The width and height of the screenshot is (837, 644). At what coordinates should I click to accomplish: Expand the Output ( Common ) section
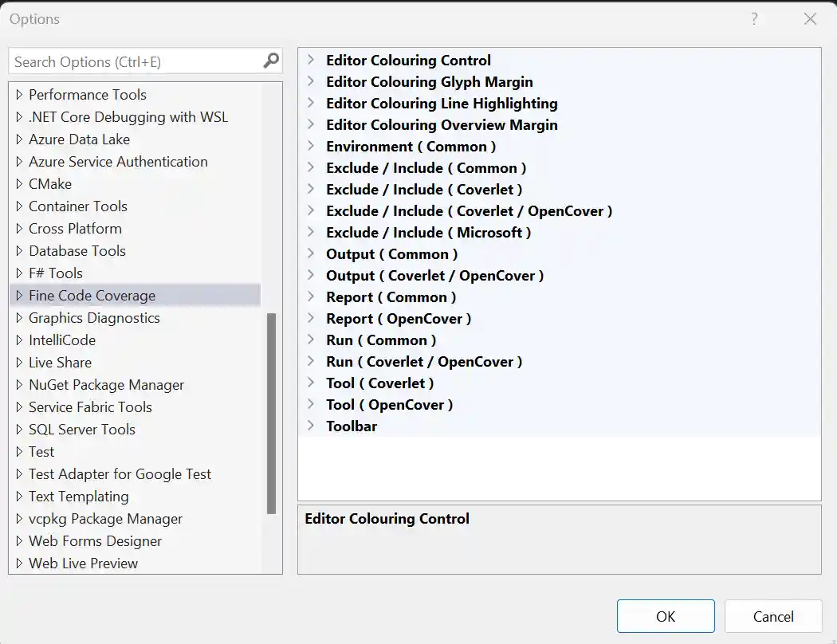tap(312, 253)
